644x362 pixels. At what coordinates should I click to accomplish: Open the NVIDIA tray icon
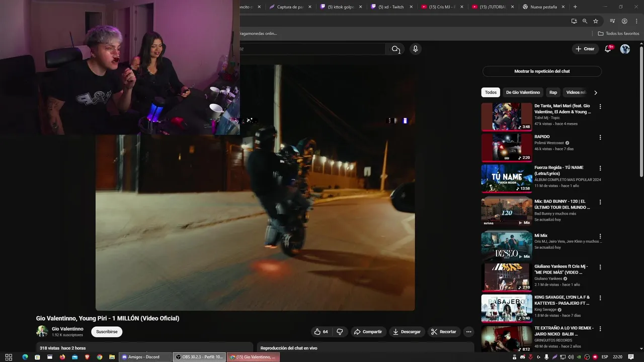point(579,357)
